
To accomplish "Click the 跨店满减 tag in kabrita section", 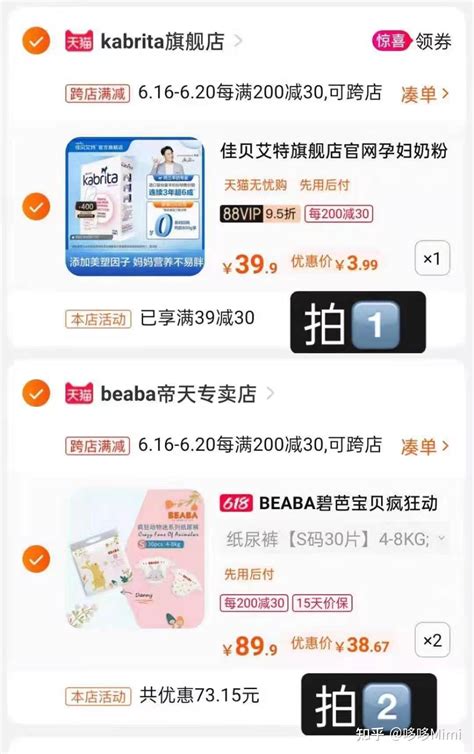I will coord(98,93).
